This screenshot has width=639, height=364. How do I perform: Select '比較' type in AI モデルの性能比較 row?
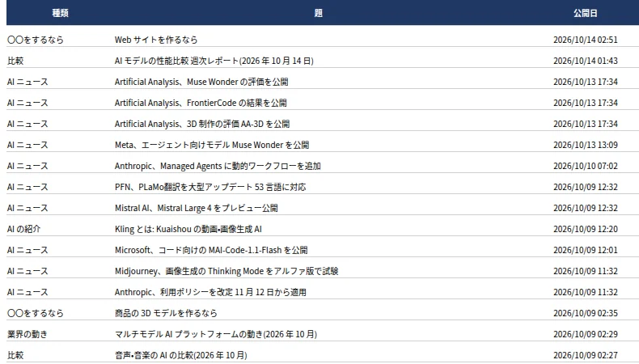pos(15,61)
